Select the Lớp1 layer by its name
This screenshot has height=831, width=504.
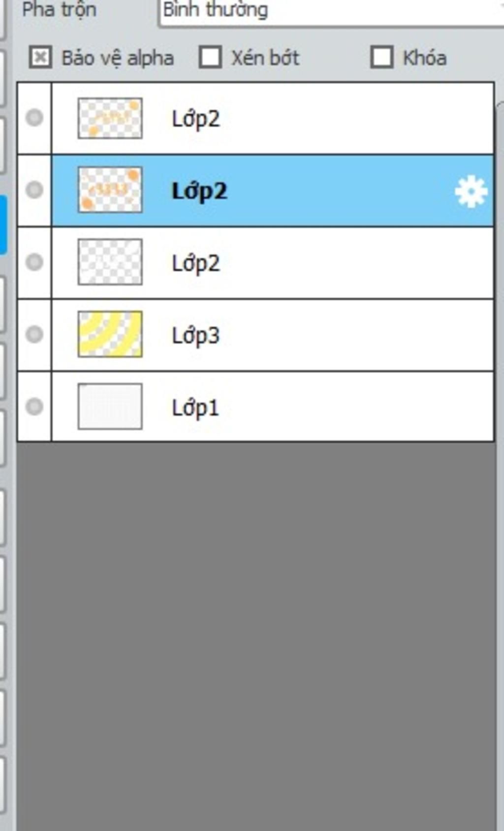195,408
